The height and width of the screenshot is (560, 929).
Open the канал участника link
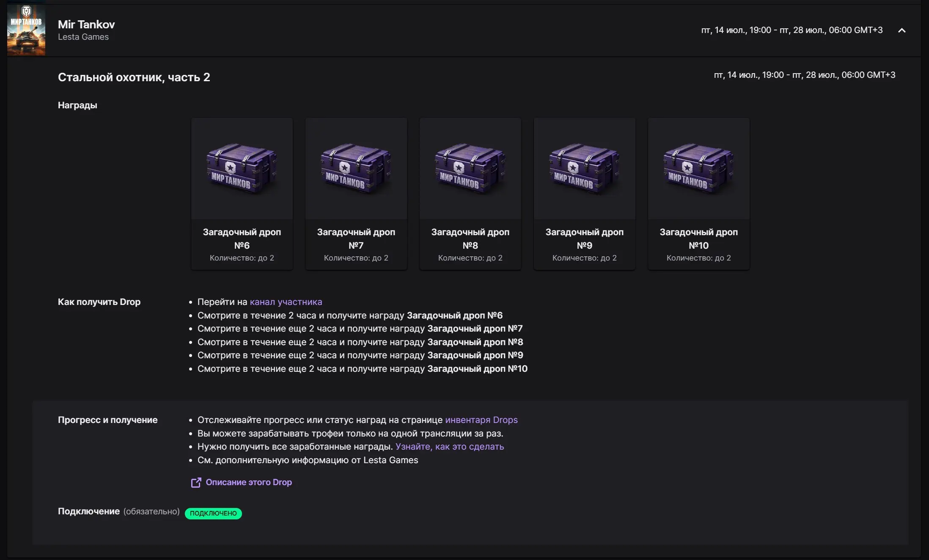[286, 302]
